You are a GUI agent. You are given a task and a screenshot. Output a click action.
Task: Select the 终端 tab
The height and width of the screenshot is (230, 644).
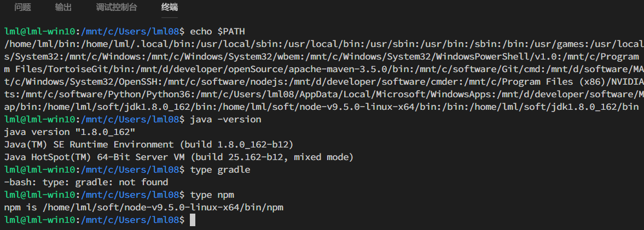170,8
